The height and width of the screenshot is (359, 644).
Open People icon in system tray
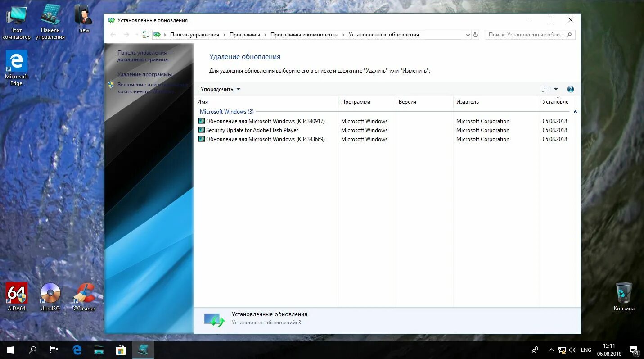535,350
